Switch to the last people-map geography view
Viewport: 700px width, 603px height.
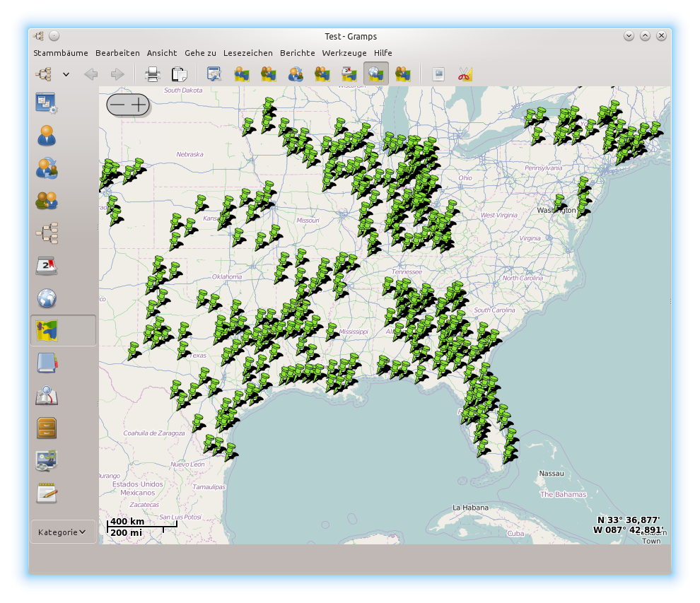403,74
